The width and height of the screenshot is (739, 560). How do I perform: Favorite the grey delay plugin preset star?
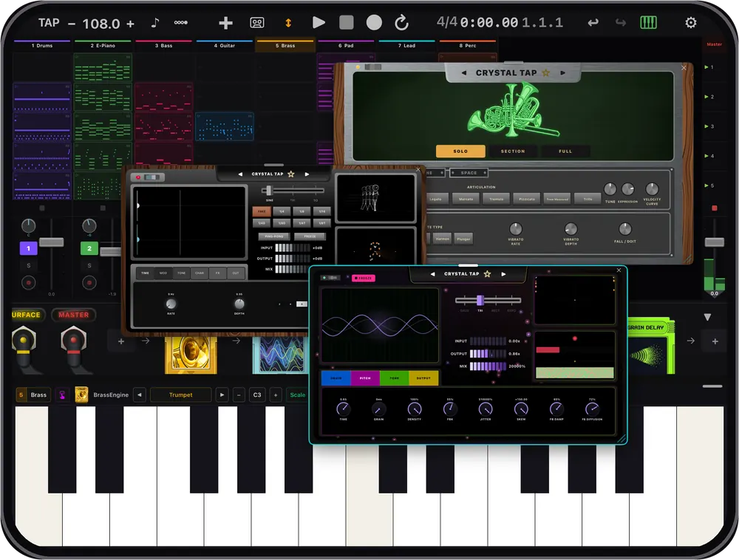[x=290, y=174]
